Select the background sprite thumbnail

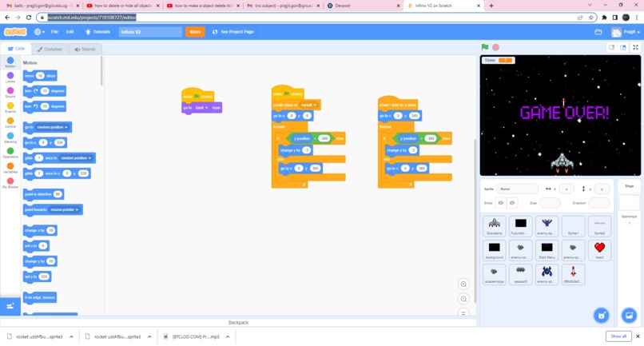[494, 250]
